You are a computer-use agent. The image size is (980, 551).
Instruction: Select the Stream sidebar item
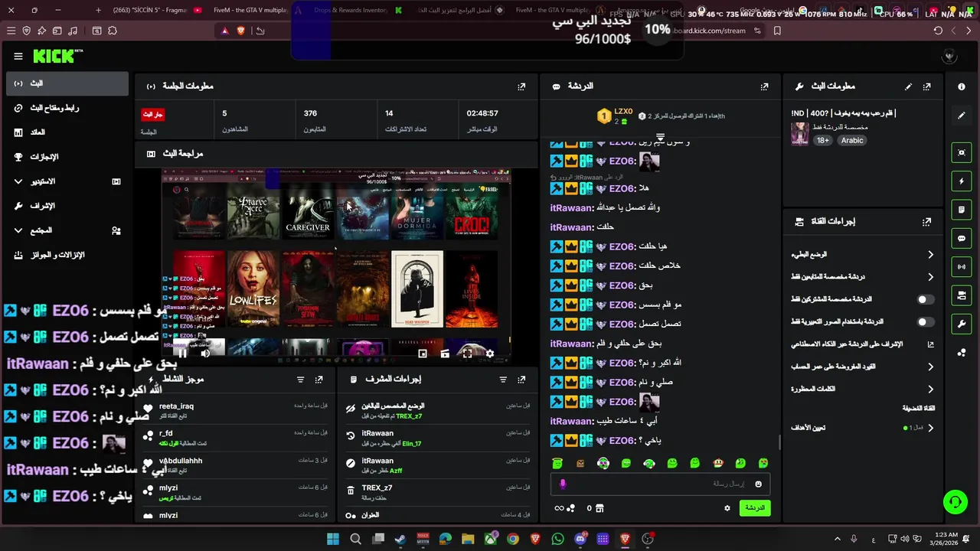(x=67, y=83)
